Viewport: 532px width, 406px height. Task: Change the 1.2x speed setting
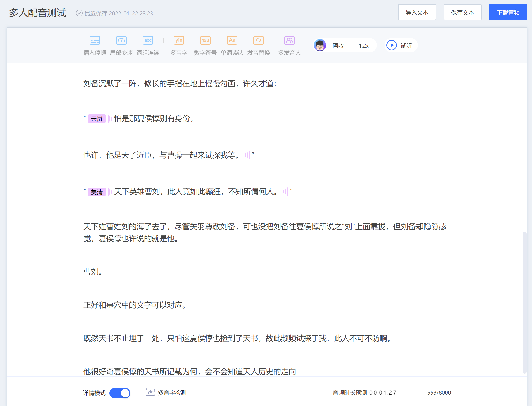coord(363,45)
